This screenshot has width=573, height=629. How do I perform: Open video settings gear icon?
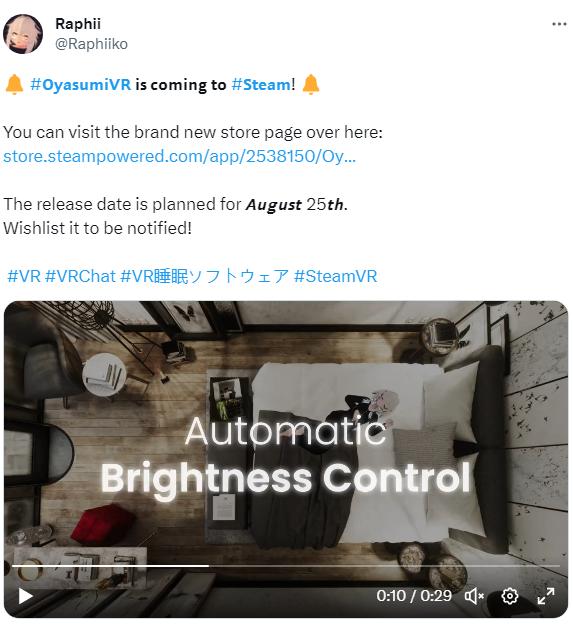(x=510, y=596)
